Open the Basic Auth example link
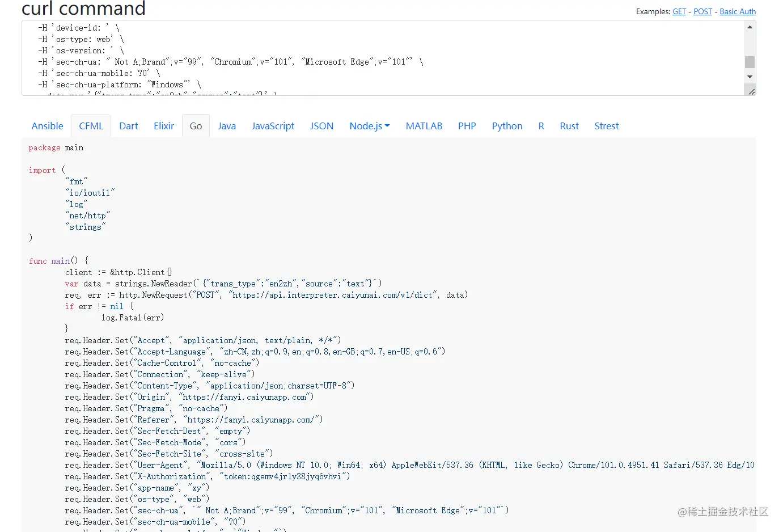Screen dimensions: 783x532 (738, 11)
